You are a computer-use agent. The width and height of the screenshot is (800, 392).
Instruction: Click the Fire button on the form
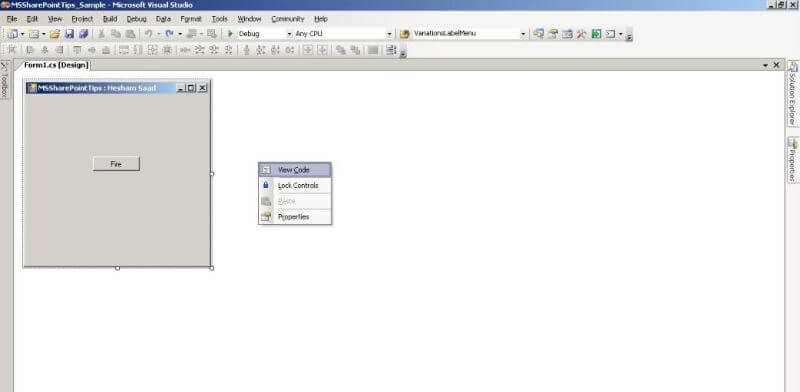pos(116,164)
